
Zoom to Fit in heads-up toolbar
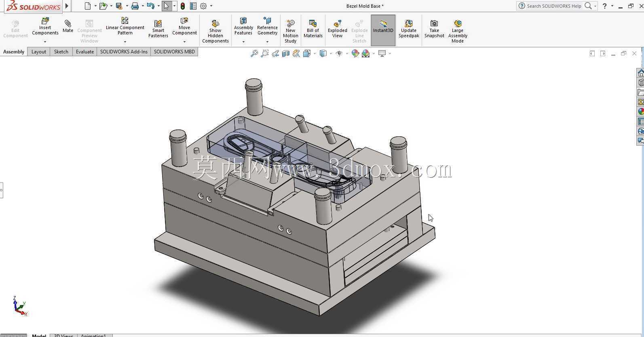pyautogui.click(x=254, y=53)
